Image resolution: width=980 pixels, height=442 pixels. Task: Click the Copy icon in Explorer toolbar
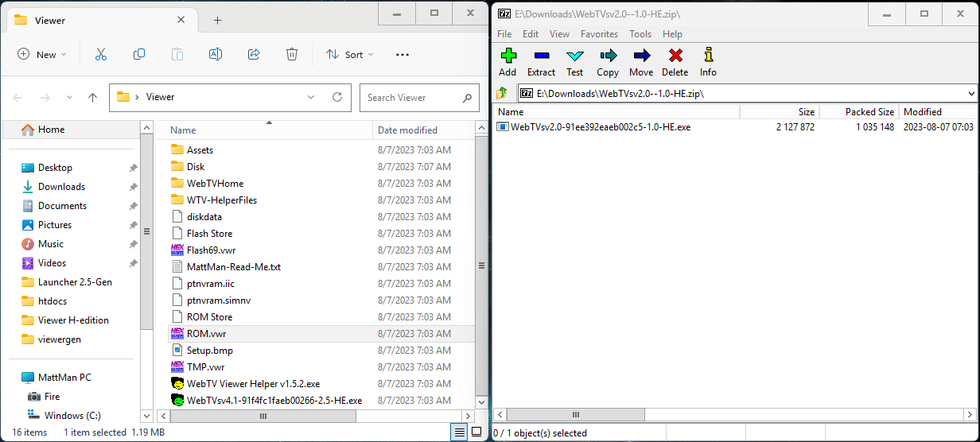pyautogui.click(x=139, y=54)
